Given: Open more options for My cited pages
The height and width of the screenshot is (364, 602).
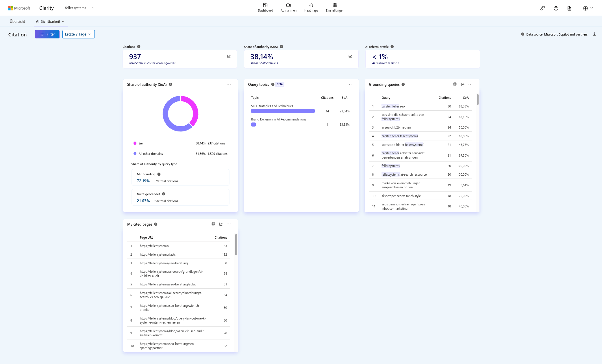Looking at the screenshot, I should click(229, 224).
